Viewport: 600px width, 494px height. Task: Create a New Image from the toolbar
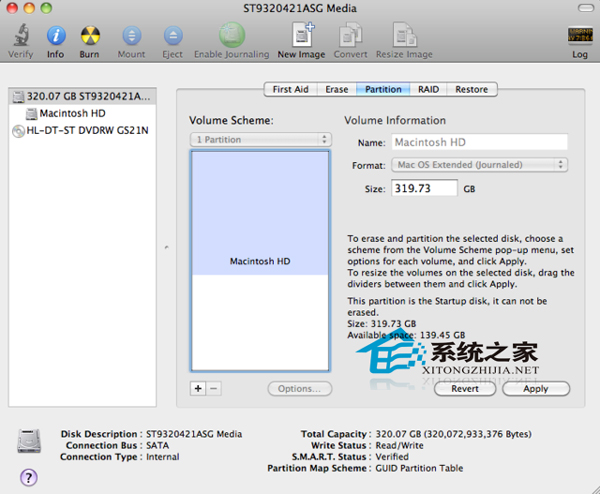tap(301, 38)
